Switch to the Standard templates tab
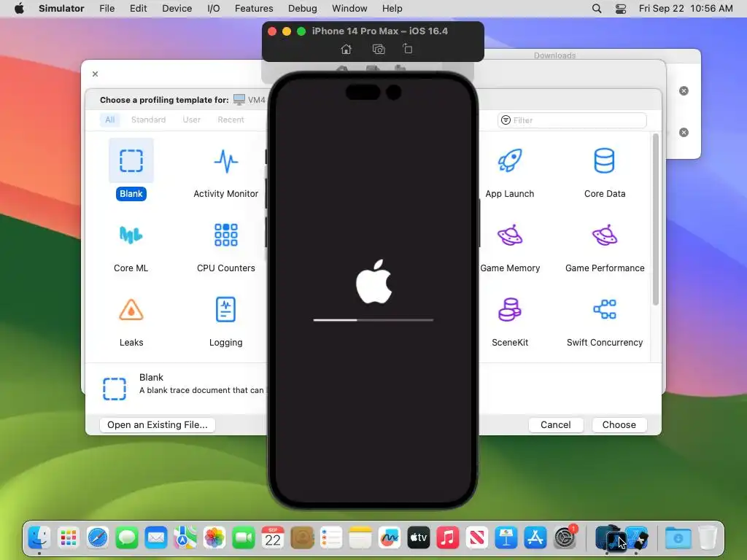The image size is (747, 560). tap(149, 120)
